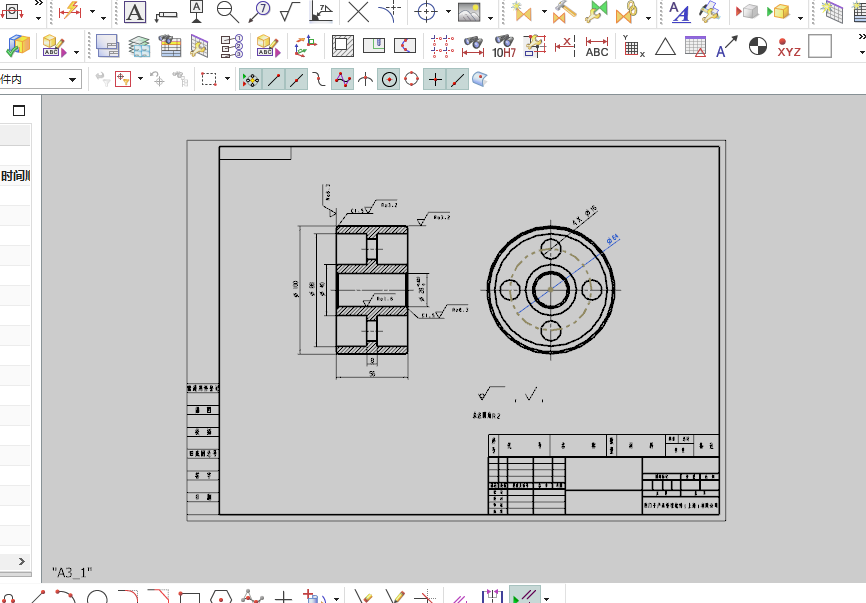The height and width of the screenshot is (603, 866).
Task: Toggle the Intersection snap (curved cross)
Action: (366, 80)
